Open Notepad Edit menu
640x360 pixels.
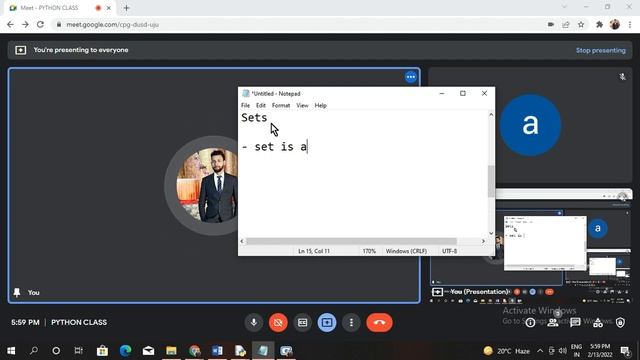pos(261,105)
